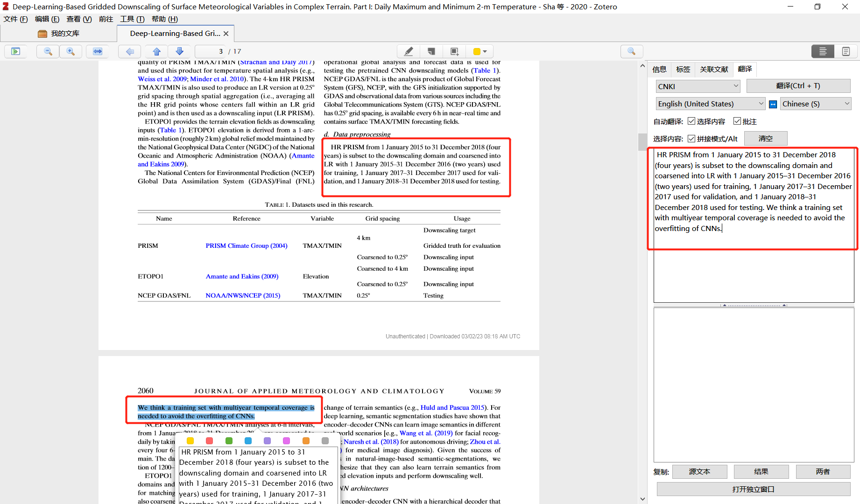
Task: Open the Chinese (S) target language dropdown
Action: [816, 104]
